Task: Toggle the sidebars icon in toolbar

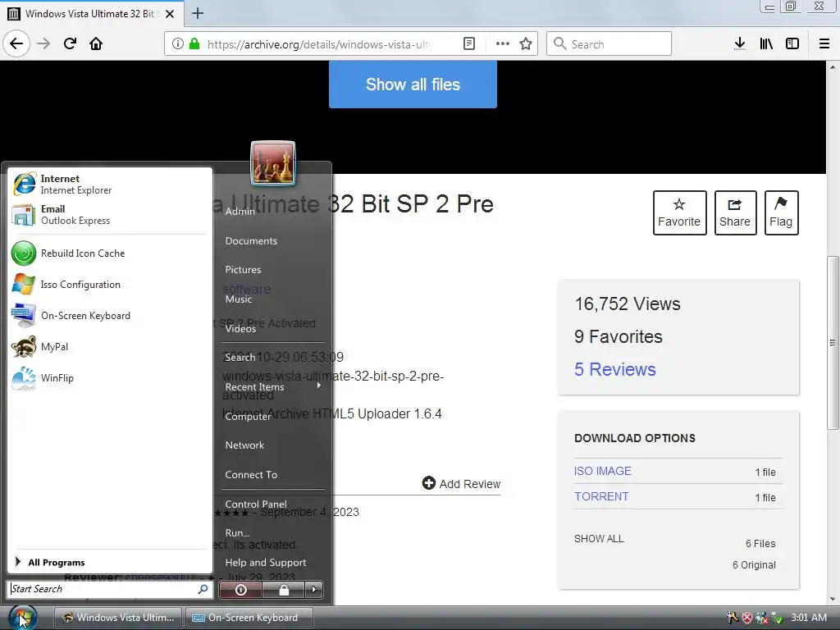Action: [x=792, y=43]
